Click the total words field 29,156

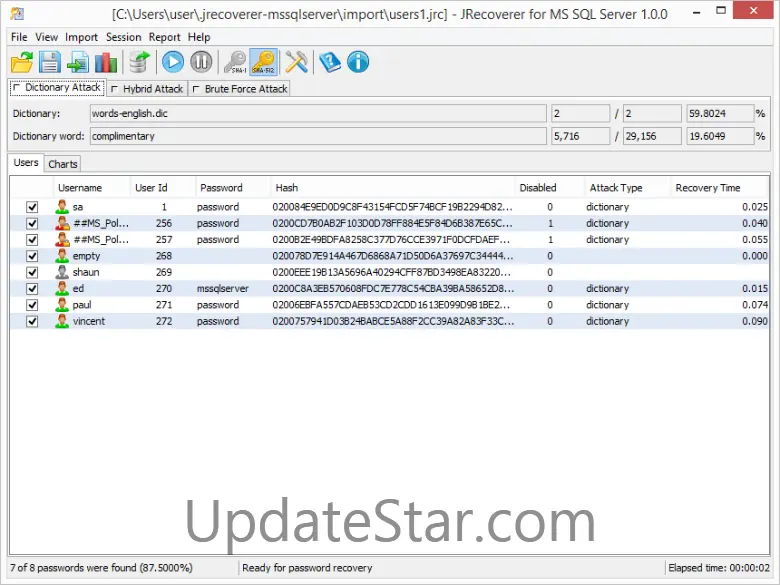click(x=652, y=136)
